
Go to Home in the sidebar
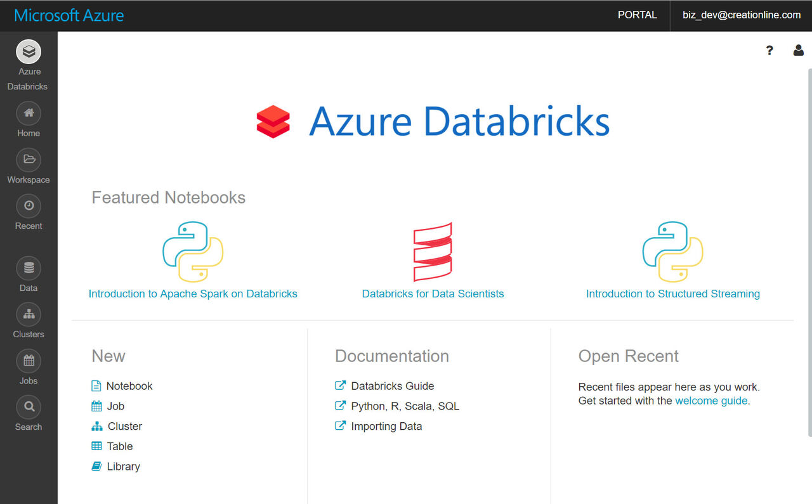[29, 113]
